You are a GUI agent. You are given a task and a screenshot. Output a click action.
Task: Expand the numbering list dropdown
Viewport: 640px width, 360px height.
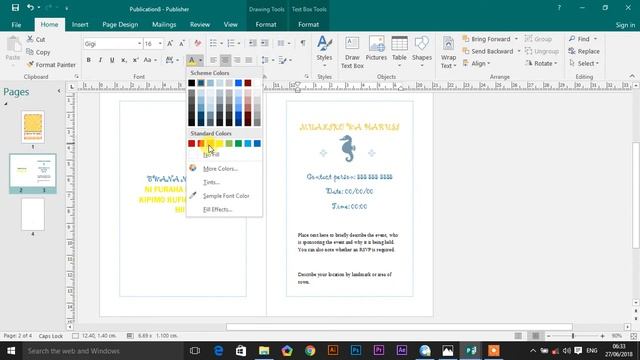[x=239, y=43]
